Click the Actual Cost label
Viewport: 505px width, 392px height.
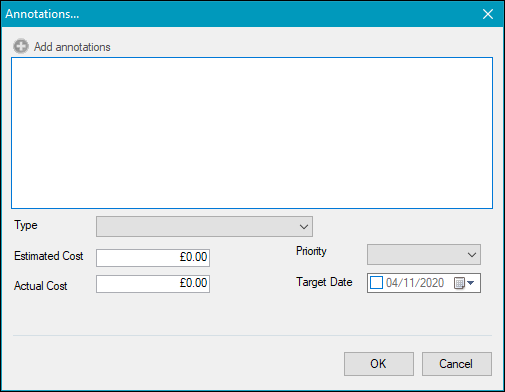41,286
